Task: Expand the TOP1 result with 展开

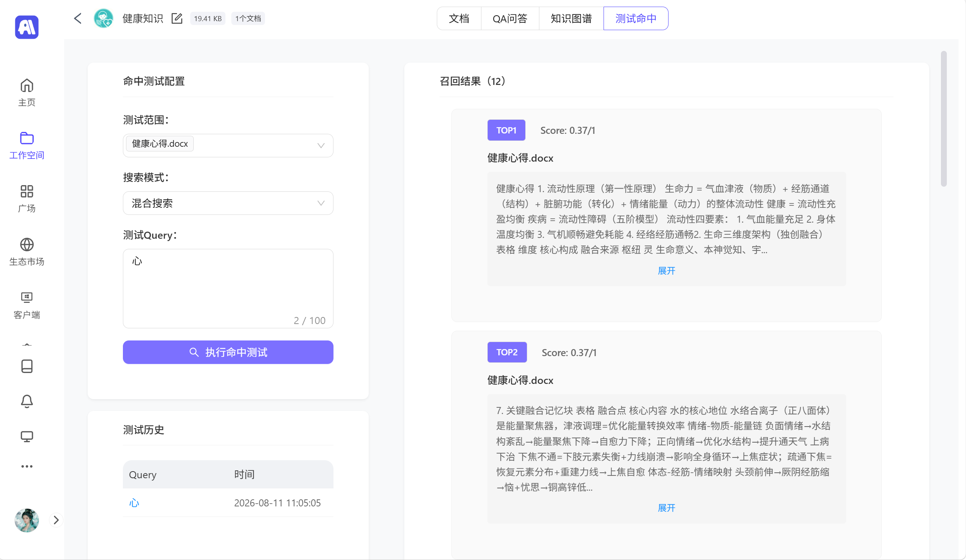Action: [x=667, y=271]
